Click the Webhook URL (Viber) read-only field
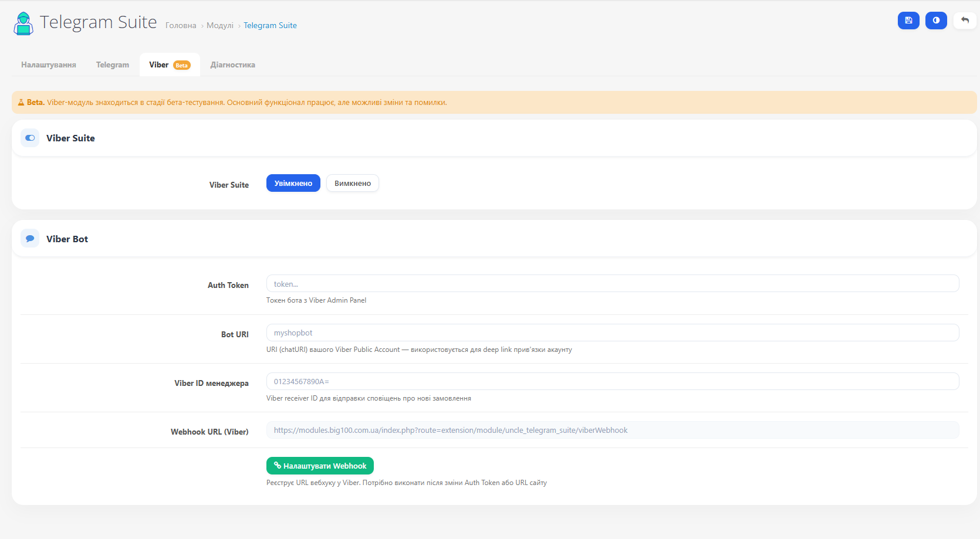The height and width of the screenshot is (539, 980). tap(613, 430)
